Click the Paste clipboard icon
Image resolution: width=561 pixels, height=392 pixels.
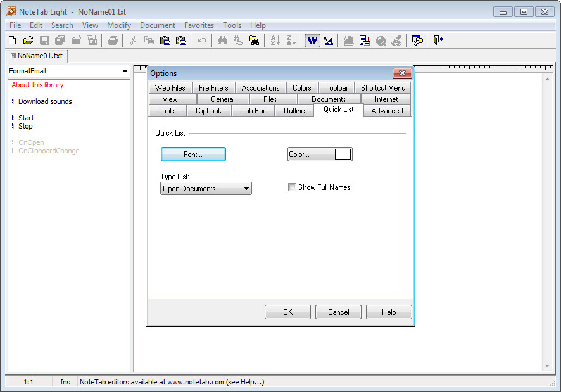165,41
